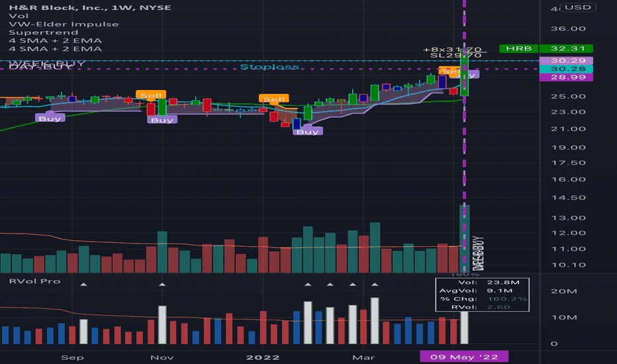The height and width of the screenshot is (364, 617).
Task: Click the Sell signal label near 2022
Action: [274, 99]
